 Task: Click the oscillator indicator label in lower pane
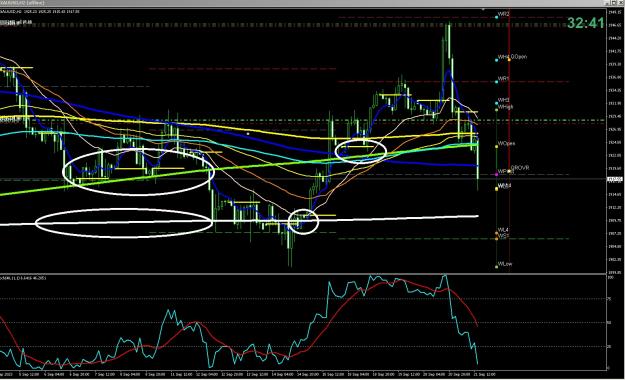click(23, 278)
